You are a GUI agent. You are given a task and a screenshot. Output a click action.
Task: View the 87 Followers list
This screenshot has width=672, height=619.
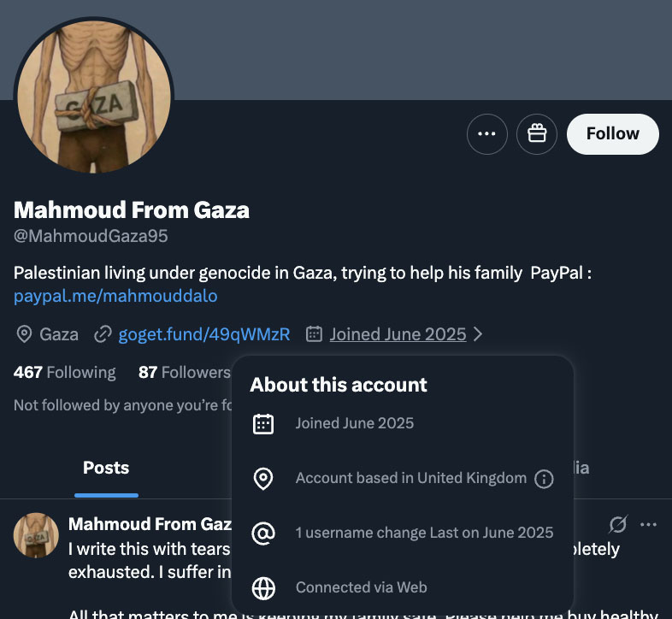tap(184, 372)
